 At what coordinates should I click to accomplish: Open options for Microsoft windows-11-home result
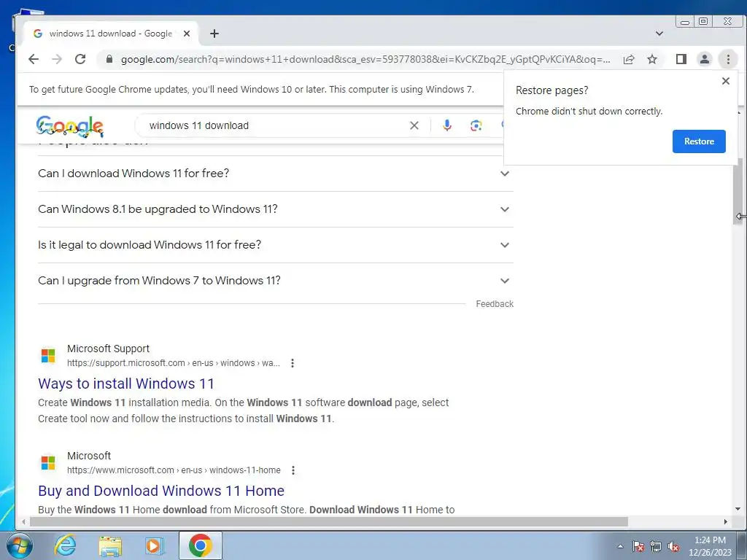point(293,470)
